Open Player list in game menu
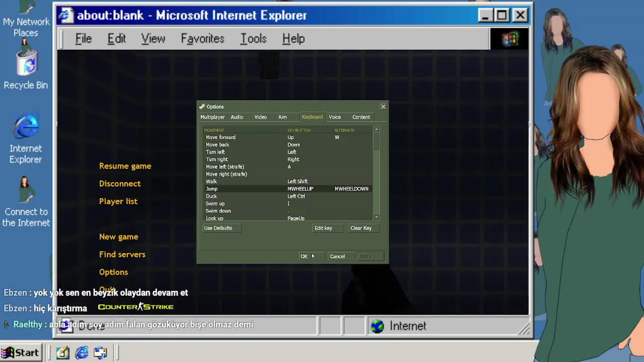 click(x=118, y=201)
